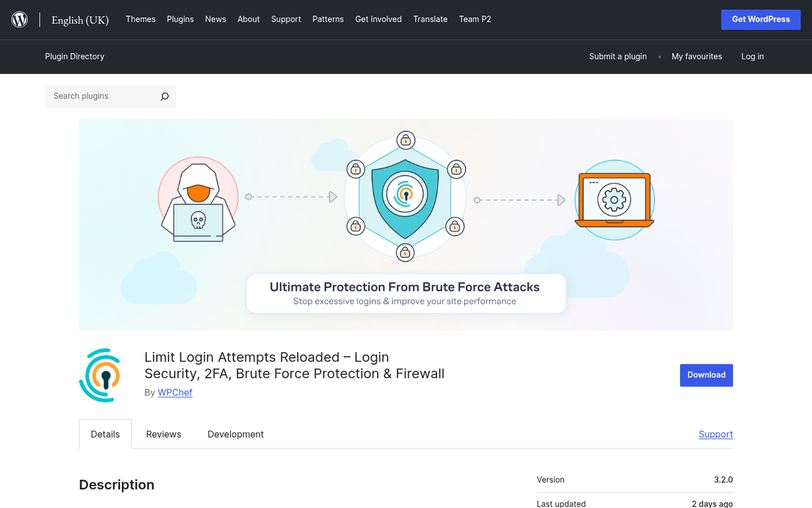Go to the Plugin Directory link
Image resolution: width=812 pixels, height=508 pixels.
tap(74, 56)
